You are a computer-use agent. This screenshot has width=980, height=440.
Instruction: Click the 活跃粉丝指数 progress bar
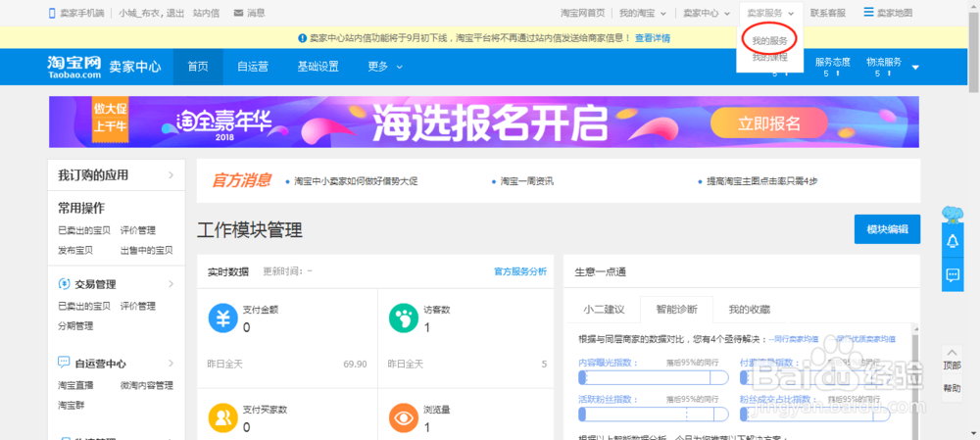(x=654, y=415)
